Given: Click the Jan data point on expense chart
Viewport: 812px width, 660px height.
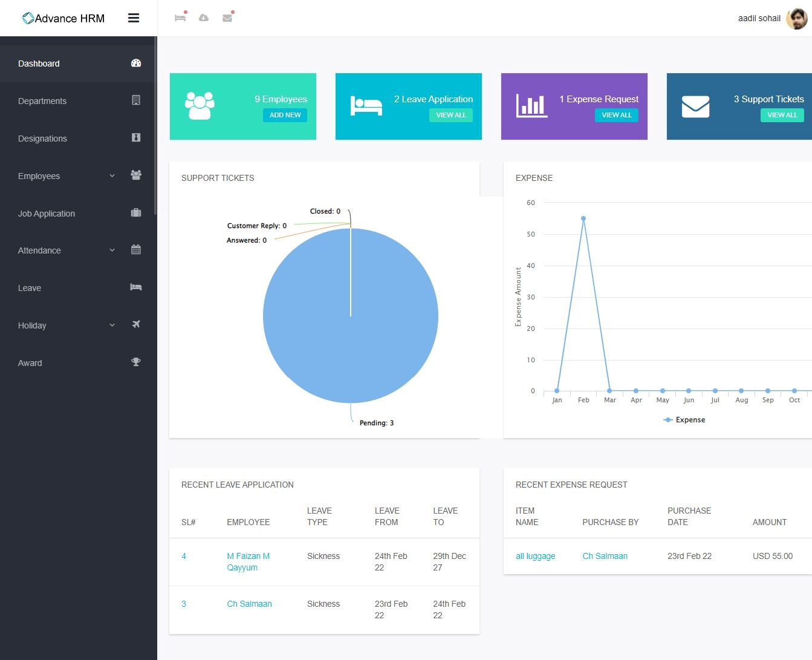Looking at the screenshot, I should coord(557,391).
